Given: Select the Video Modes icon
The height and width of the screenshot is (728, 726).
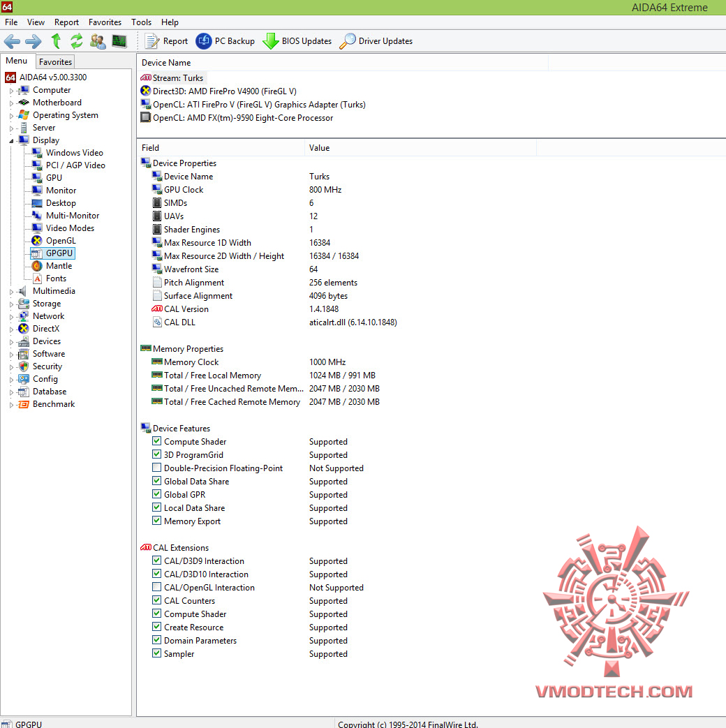Looking at the screenshot, I should click(37, 228).
